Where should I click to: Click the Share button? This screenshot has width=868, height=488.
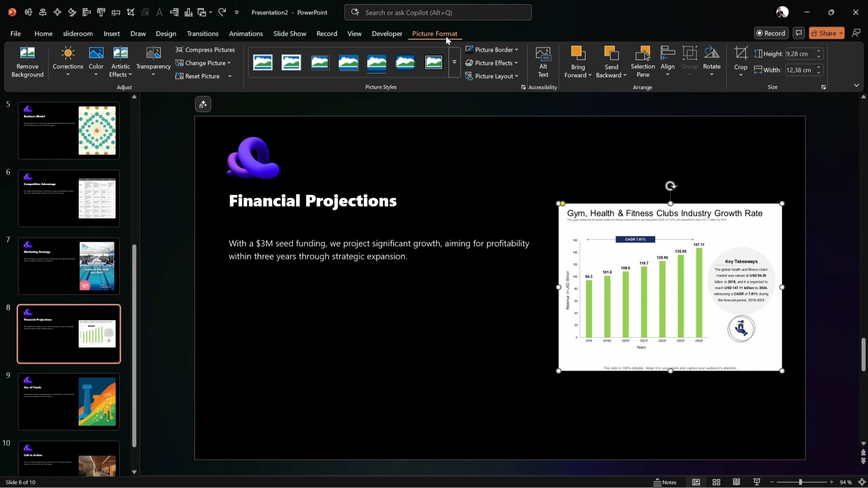[826, 33]
